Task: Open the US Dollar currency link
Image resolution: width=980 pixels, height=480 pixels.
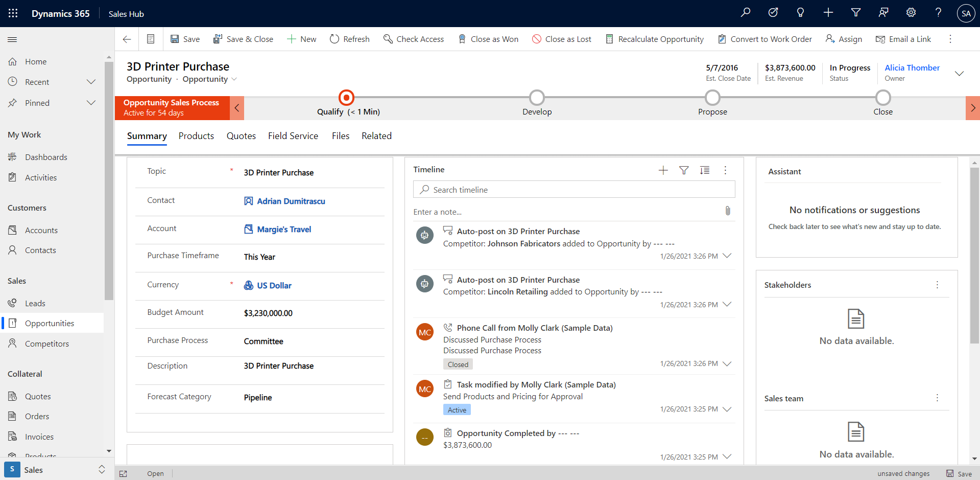Action: click(274, 286)
